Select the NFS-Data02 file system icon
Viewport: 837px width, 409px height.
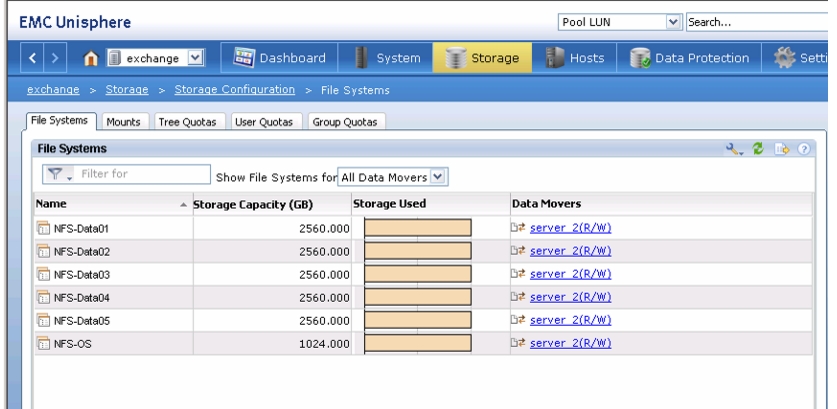pyautogui.click(x=43, y=251)
